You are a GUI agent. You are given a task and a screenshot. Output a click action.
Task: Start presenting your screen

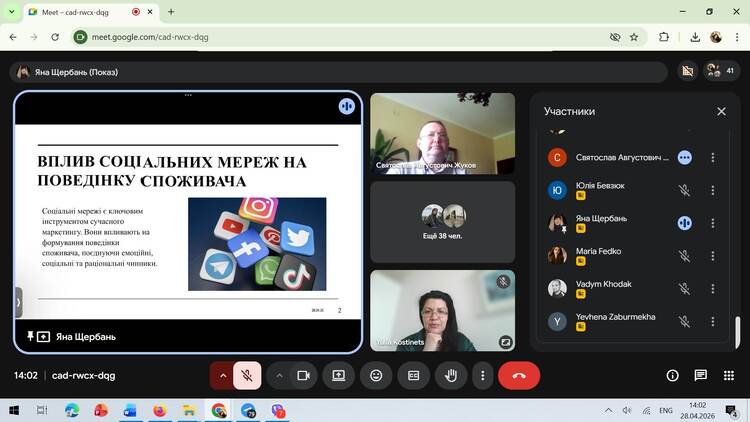(x=339, y=376)
